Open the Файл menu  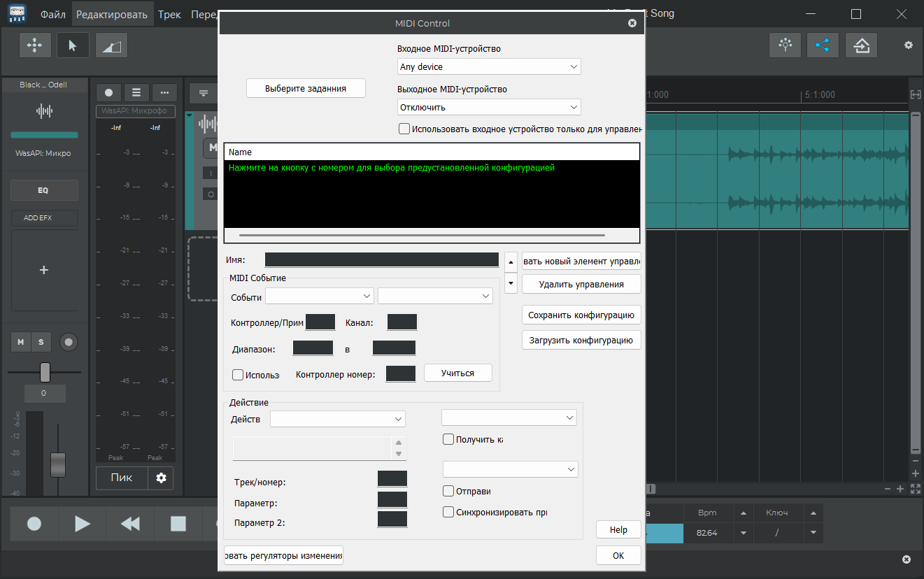coord(54,14)
